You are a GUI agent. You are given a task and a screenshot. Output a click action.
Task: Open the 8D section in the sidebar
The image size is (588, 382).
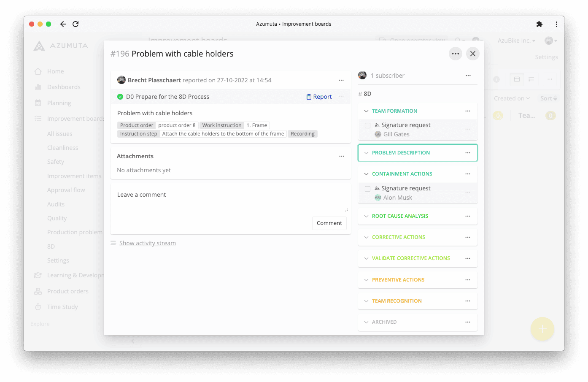point(51,246)
